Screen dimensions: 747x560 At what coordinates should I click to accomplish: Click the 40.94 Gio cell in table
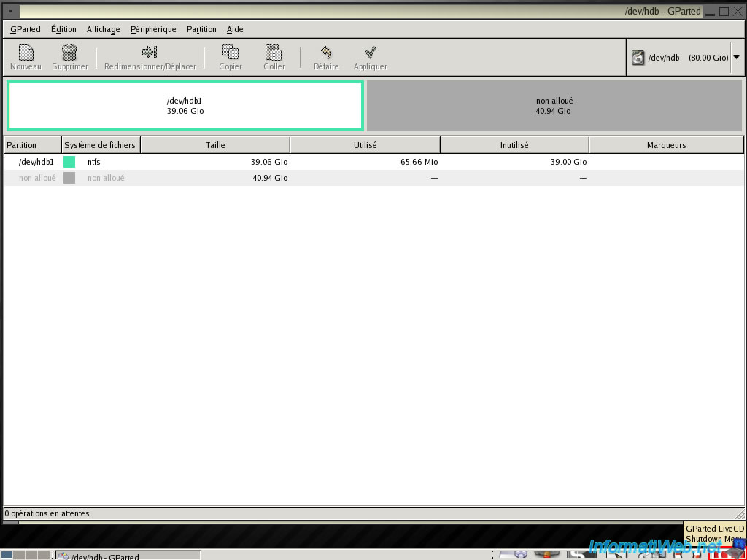point(270,178)
